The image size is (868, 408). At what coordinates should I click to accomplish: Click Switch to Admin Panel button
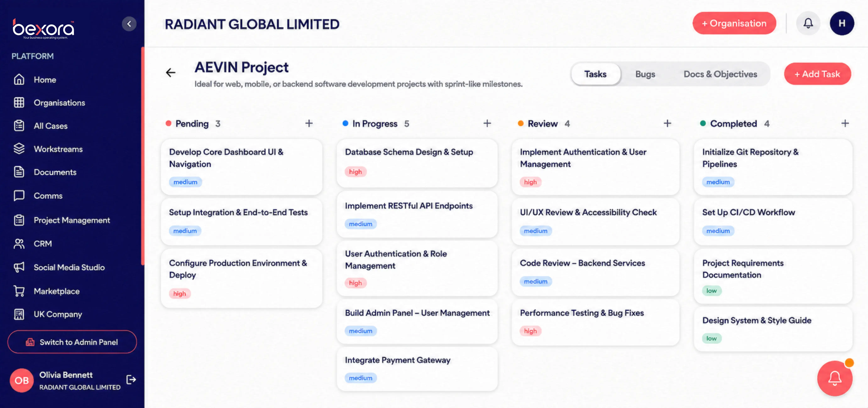click(x=72, y=342)
